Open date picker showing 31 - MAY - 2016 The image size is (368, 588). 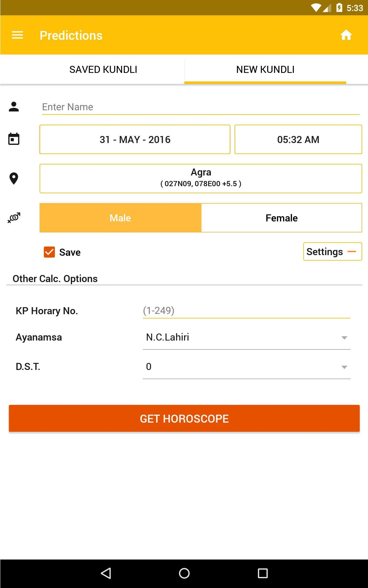(x=135, y=139)
